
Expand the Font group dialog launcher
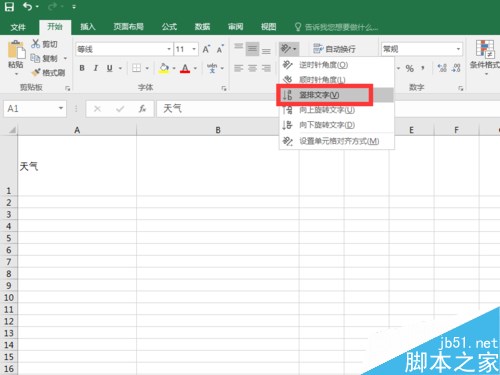click(224, 88)
